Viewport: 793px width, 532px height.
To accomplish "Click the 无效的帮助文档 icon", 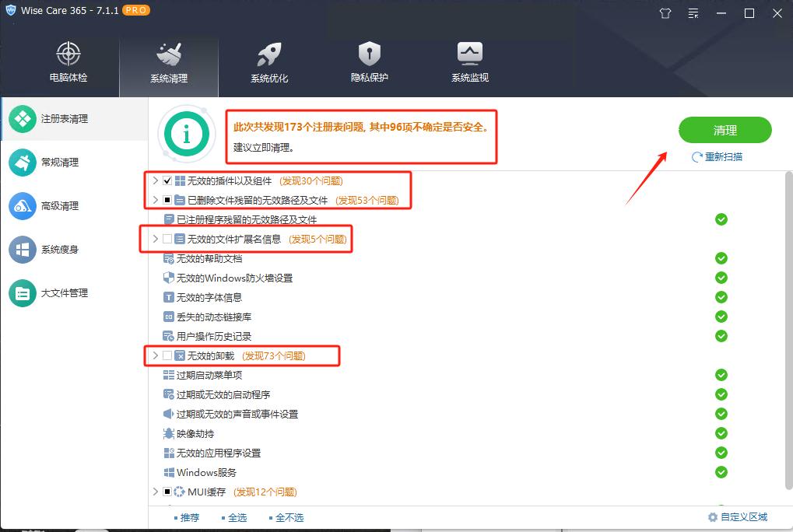I will click(169, 259).
